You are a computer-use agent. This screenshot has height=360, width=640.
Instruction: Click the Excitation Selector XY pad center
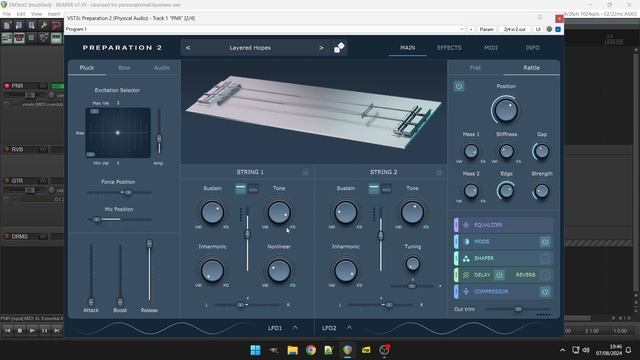coord(118,133)
